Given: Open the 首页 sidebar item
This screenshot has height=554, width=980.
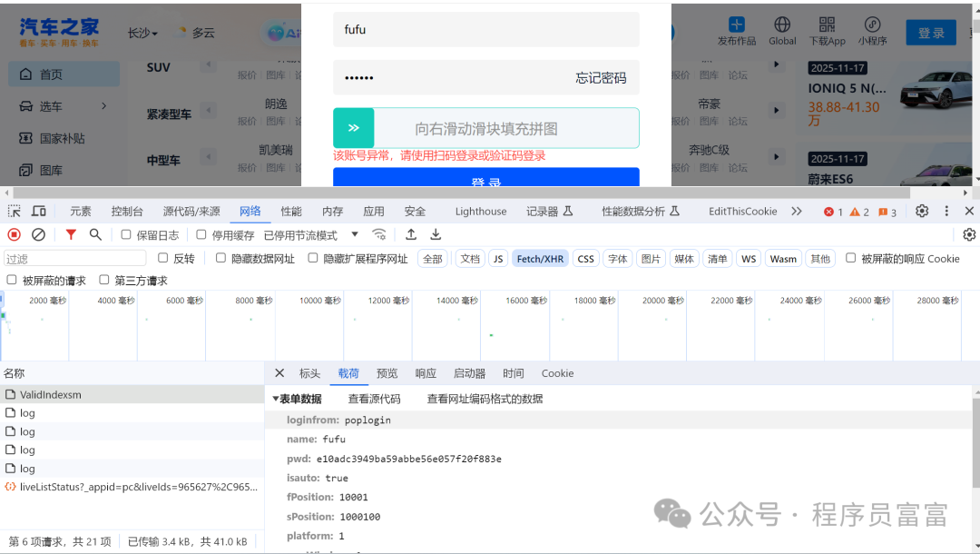Looking at the screenshot, I should (x=64, y=74).
